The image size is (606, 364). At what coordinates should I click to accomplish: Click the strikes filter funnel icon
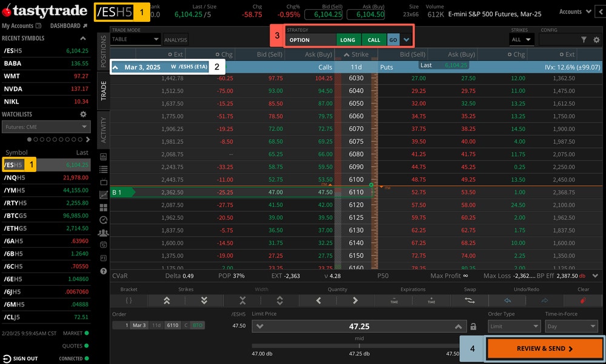click(x=584, y=39)
